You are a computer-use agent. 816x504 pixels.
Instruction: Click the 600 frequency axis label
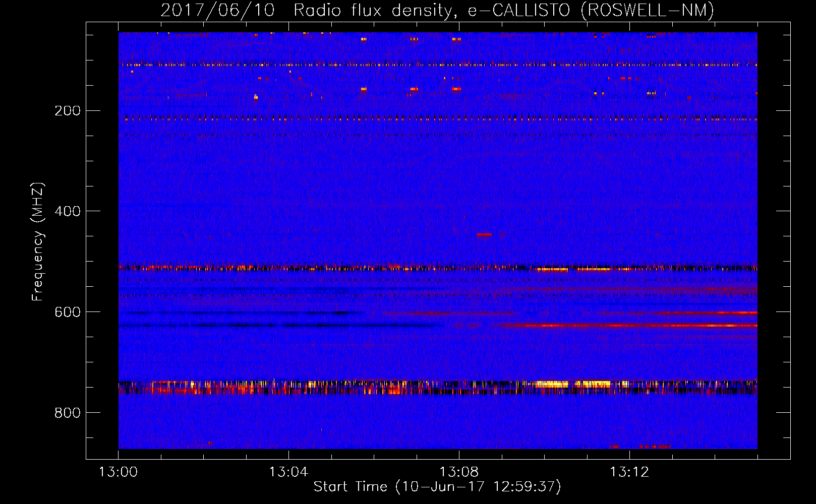click(68, 312)
